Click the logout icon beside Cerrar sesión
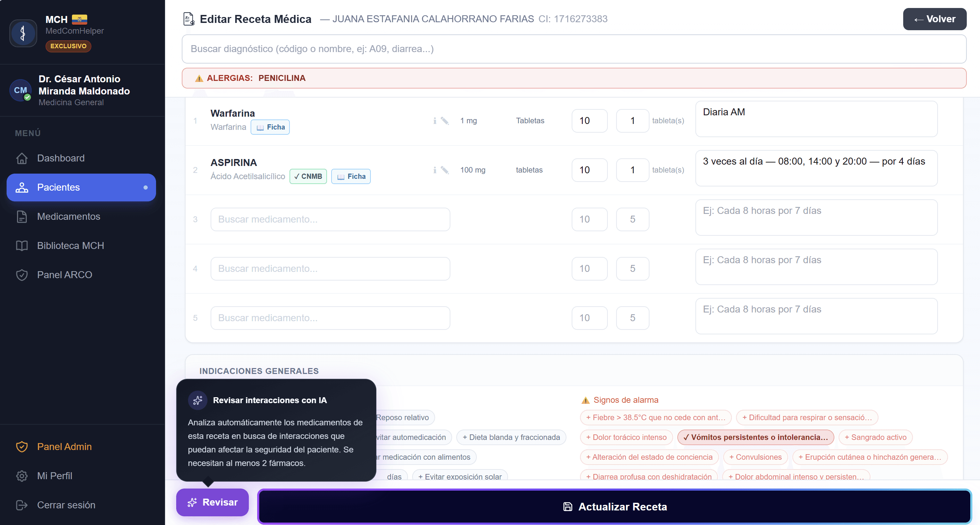This screenshot has width=980, height=525. pyautogui.click(x=22, y=505)
